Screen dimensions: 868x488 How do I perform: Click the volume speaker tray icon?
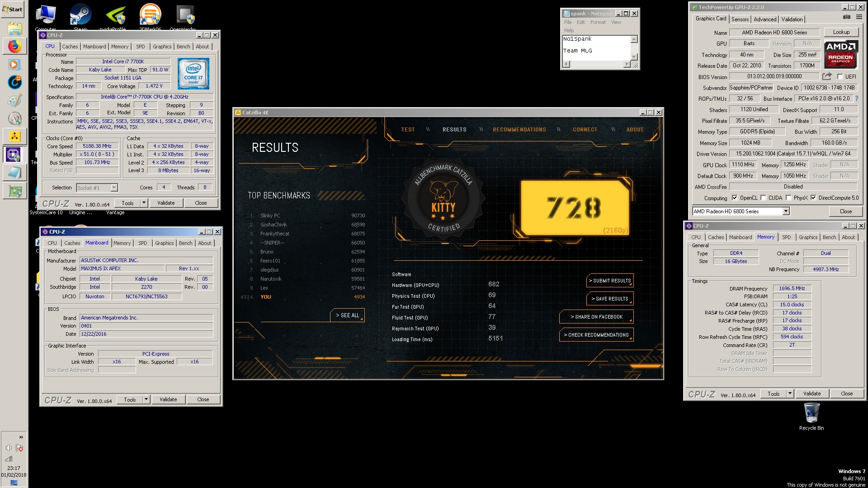(x=9, y=448)
